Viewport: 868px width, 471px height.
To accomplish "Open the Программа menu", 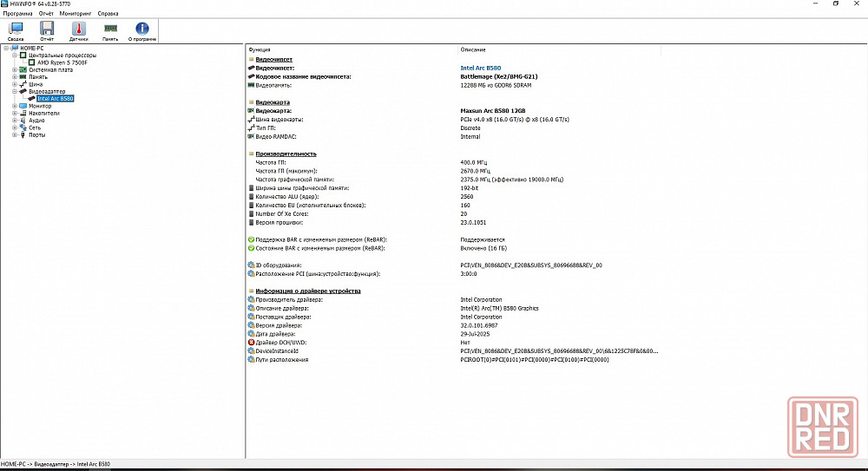I will (x=17, y=13).
